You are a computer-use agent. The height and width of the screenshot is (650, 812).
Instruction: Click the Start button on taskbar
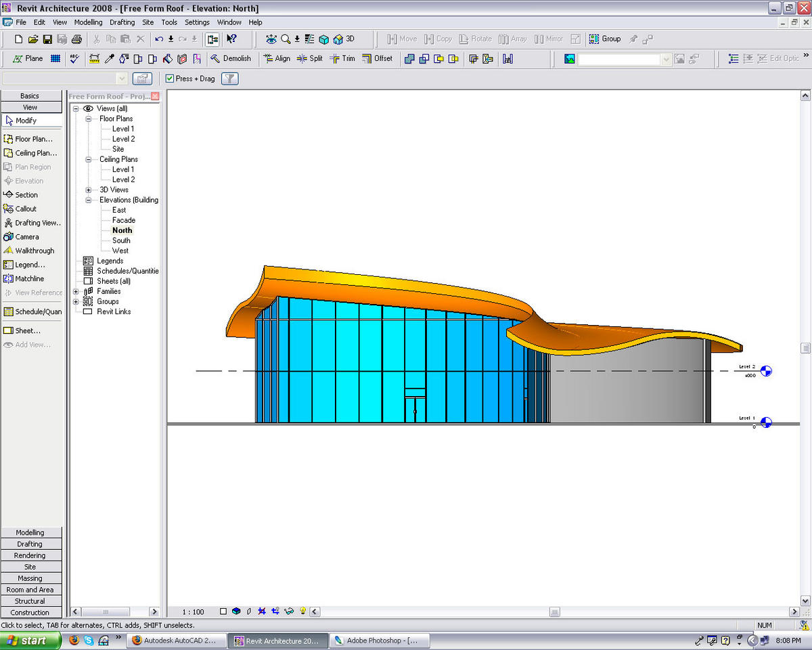[30, 640]
